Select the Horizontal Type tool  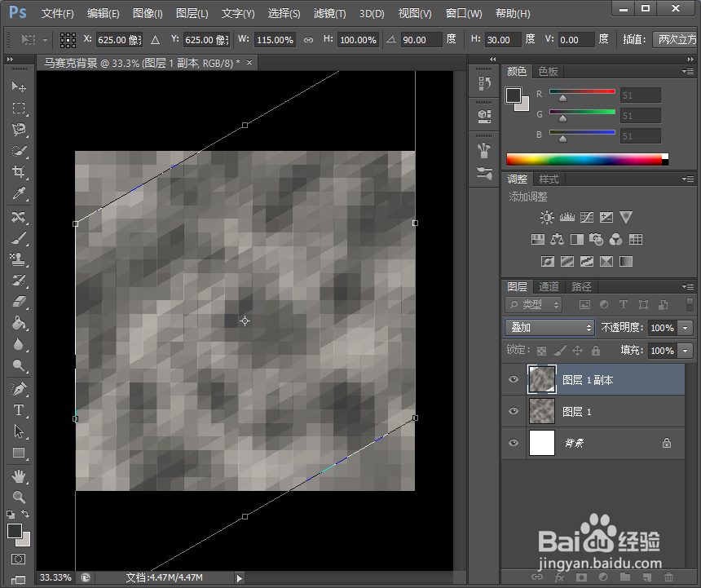pyautogui.click(x=18, y=410)
